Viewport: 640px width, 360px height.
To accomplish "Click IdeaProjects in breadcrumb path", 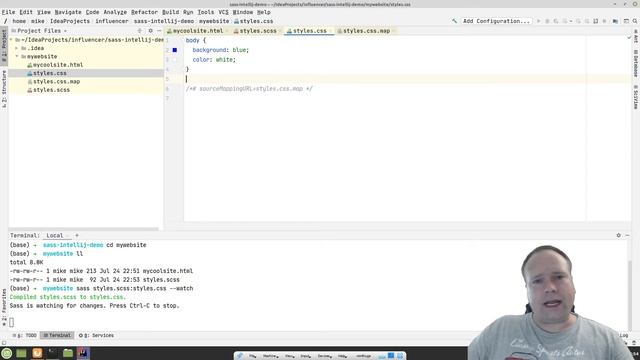I will pos(70,21).
